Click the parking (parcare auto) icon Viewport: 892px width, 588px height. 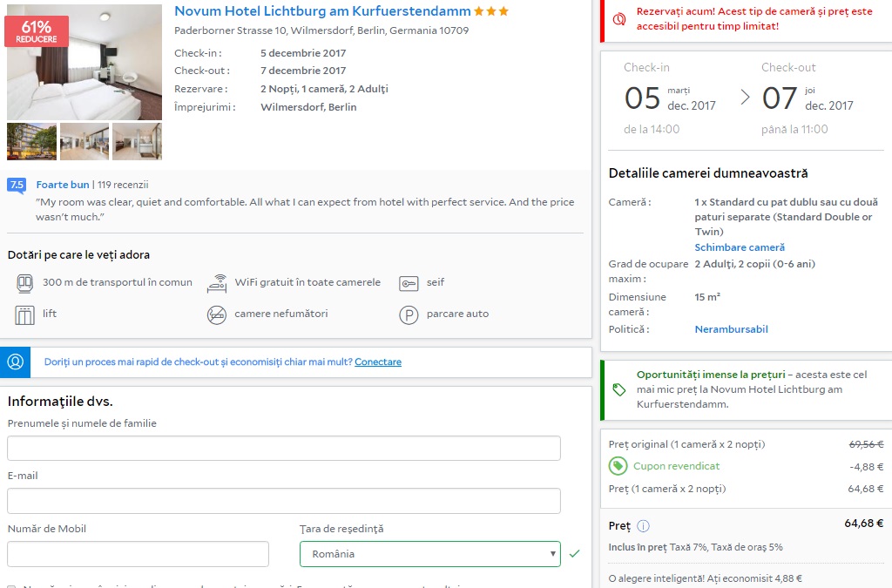click(409, 314)
